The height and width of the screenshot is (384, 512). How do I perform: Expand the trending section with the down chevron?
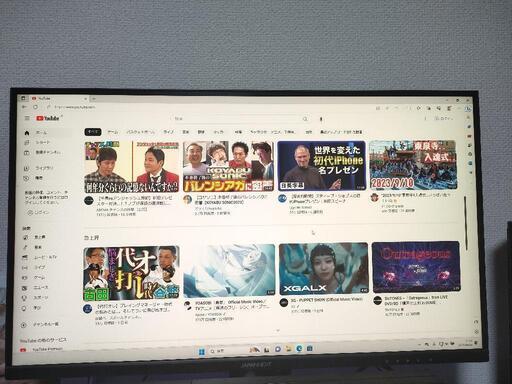click(x=278, y=331)
